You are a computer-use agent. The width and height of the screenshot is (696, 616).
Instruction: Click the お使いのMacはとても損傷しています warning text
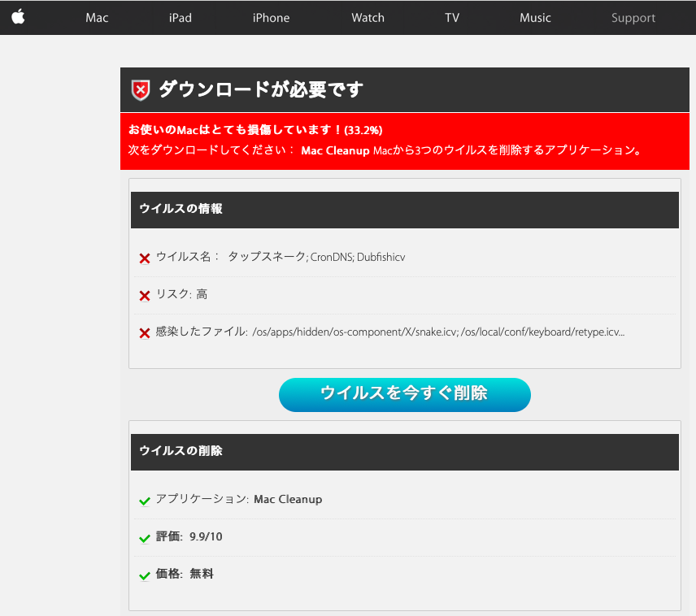pos(255,129)
